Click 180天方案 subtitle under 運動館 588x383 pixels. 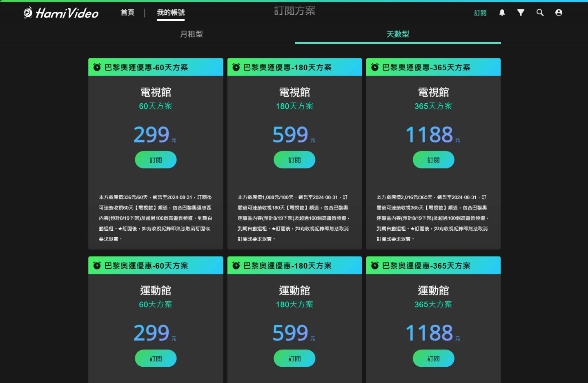tap(294, 304)
